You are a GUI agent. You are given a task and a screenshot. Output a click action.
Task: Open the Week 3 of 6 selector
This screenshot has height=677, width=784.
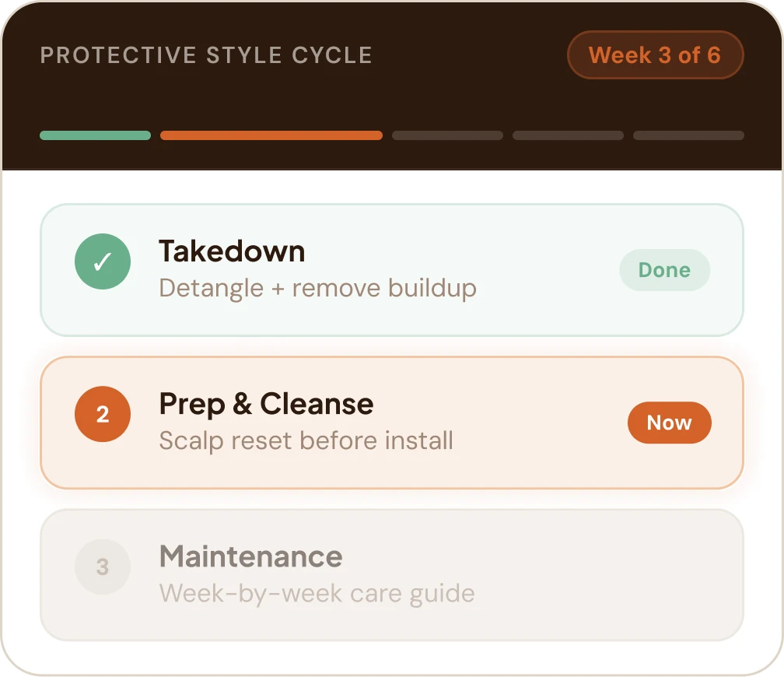click(656, 54)
